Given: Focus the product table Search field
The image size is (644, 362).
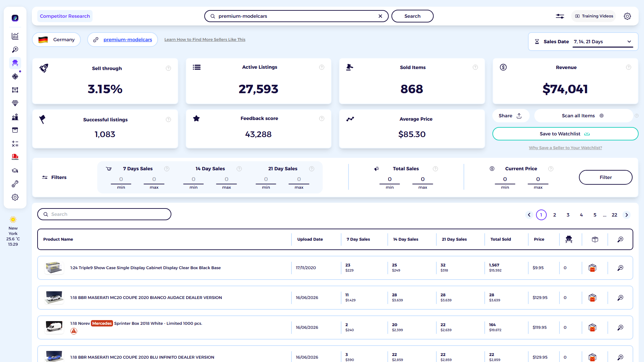Looking at the screenshot, I should (104, 214).
